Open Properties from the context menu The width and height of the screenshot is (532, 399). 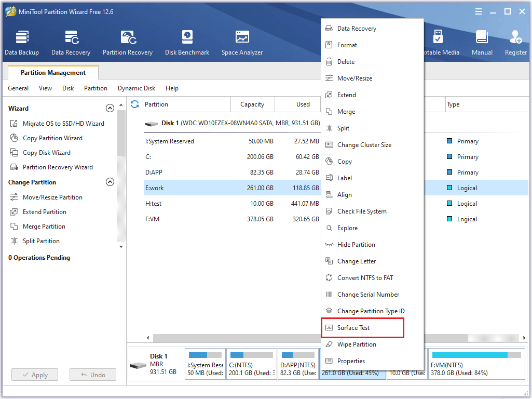pyautogui.click(x=372, y=361)
